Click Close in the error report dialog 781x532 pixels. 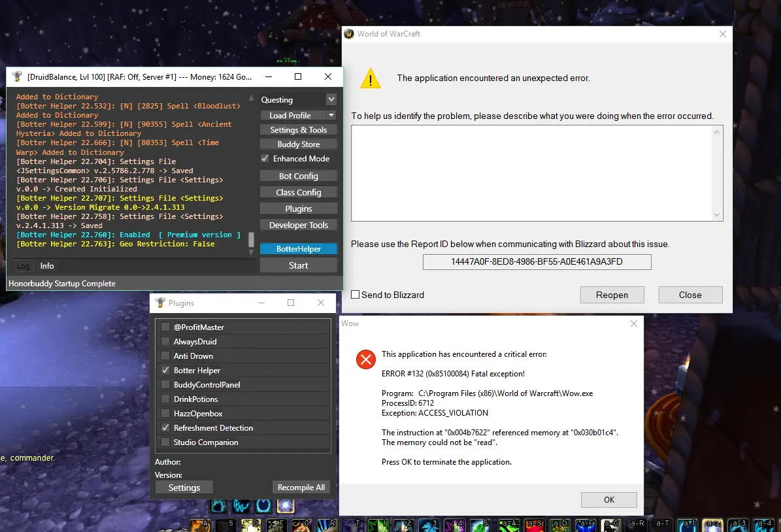pos(690,295)
